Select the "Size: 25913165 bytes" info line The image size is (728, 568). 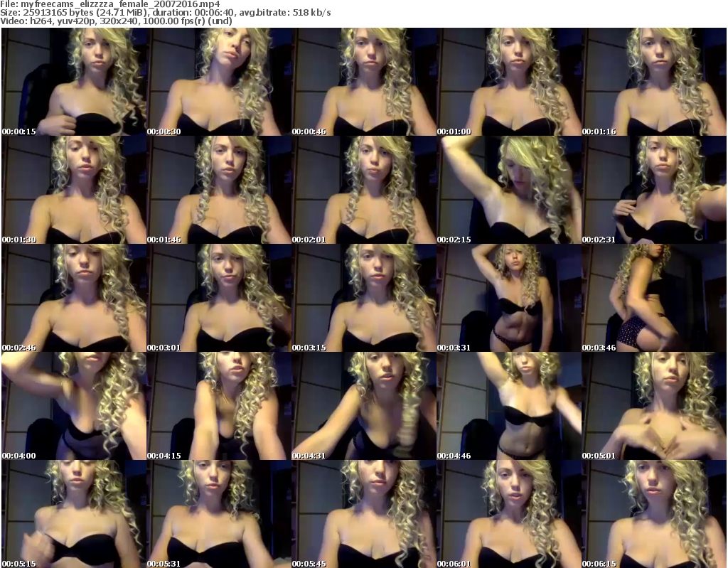point(165,13)
